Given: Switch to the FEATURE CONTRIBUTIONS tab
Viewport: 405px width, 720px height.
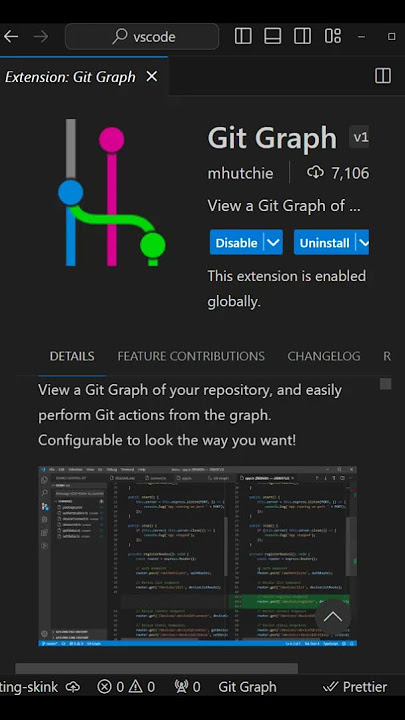Looking at the screenshot, I should [191, 356].
